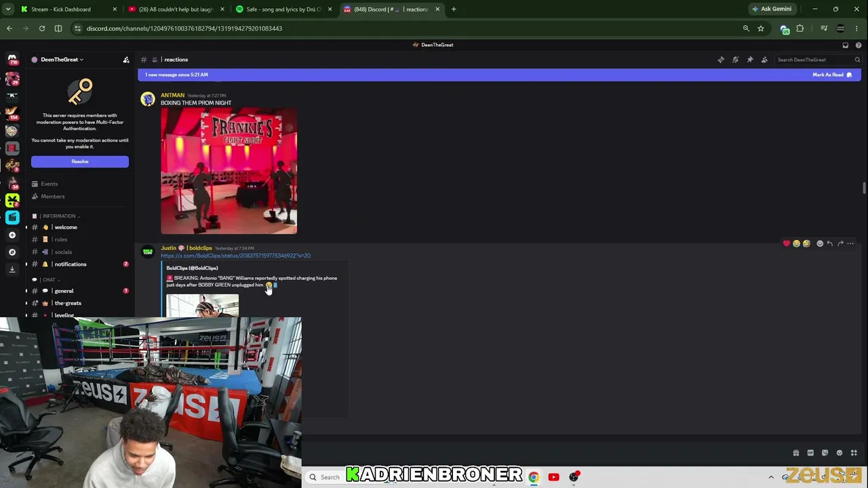
Task: Open more options for Justin's message
Action: [x=850, y=243]
